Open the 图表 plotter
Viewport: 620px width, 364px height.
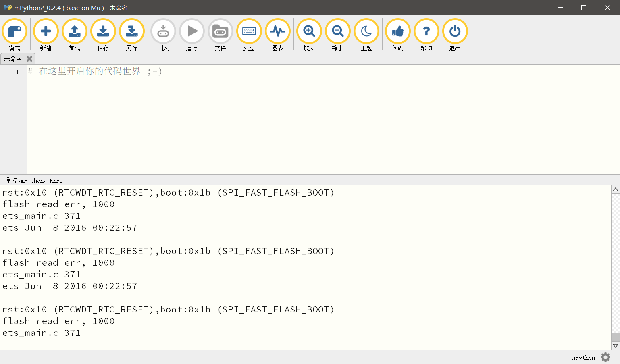tap(278, 35)
